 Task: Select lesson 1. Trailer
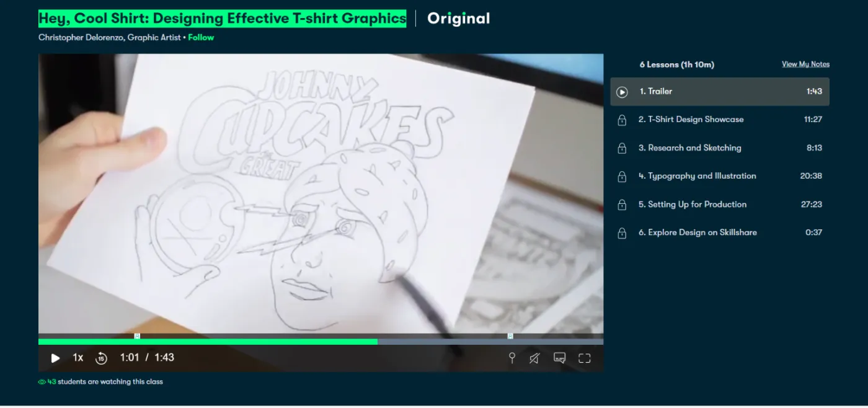(x=720, y=91)
